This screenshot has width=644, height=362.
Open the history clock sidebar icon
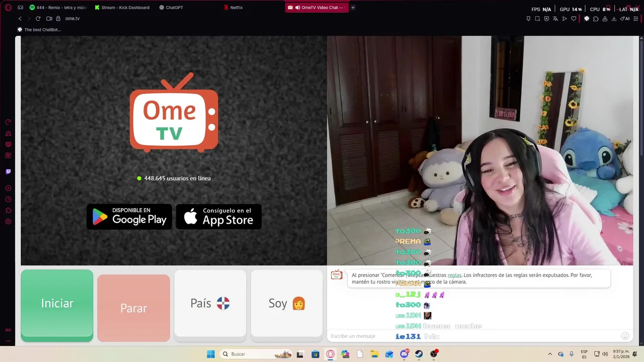[8, 199]
